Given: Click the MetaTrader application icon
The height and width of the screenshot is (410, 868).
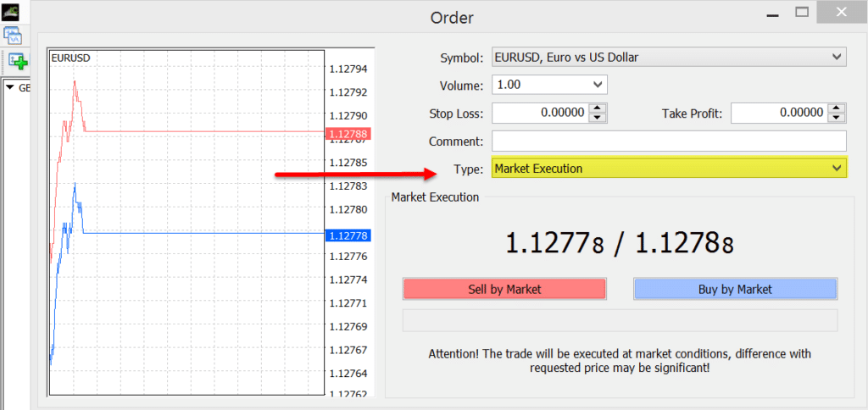Looking at the screenshot, I should (13, 13).
